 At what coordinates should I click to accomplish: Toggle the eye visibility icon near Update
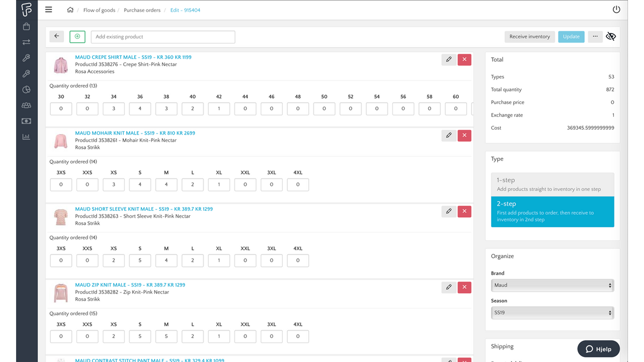tap(611, 36)
